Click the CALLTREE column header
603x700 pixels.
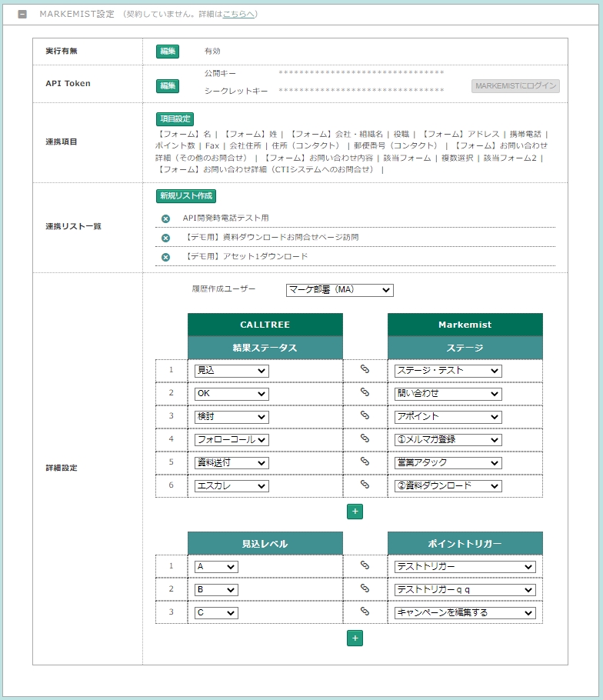pyautogui.click(x=265, y=325)
